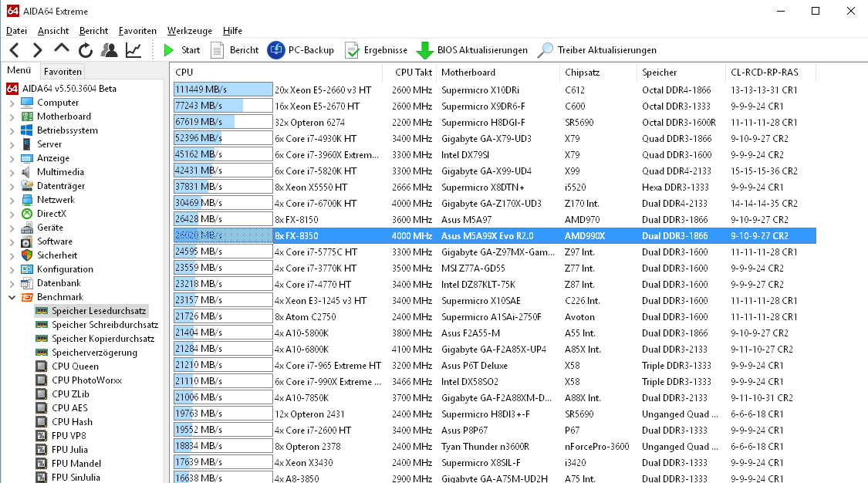The width and height of the screenshot is (868, 483).
Task: Open the Hilfe menu
Action: pyautogui.click(x=232, y=31)
